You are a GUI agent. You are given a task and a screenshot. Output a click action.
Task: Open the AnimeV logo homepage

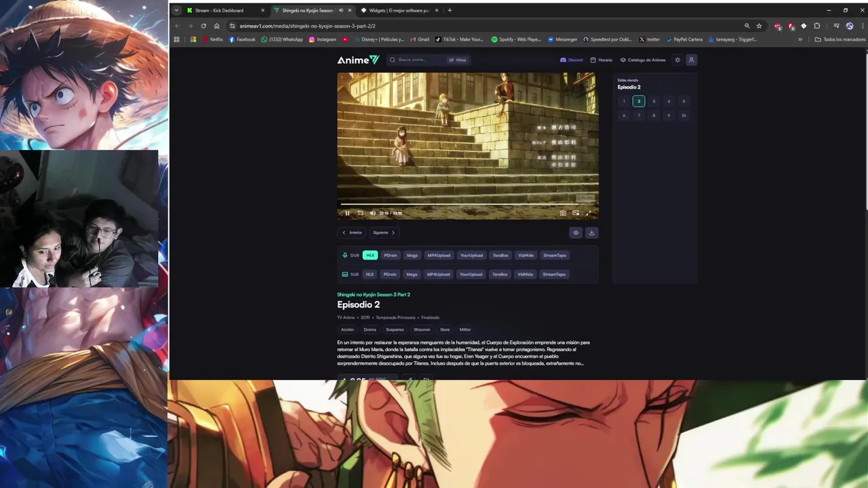tap(358, 60)
